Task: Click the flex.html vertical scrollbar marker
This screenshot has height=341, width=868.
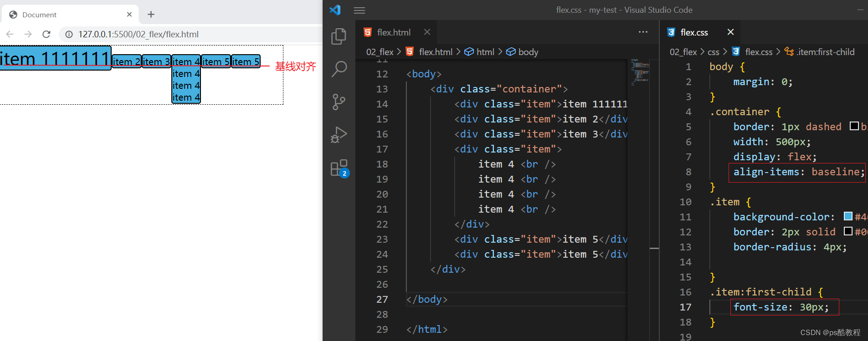Action: click(654, 248)
